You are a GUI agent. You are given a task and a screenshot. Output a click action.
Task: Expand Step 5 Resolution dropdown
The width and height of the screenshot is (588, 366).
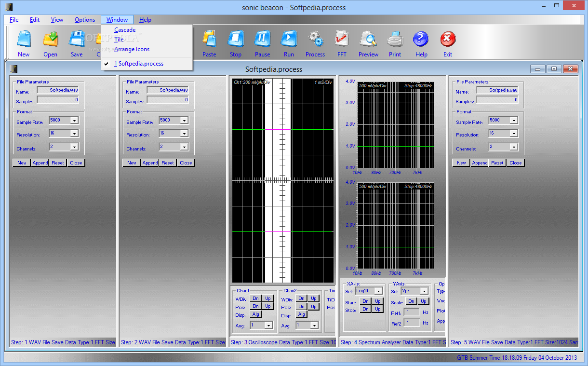coord(514,134)
